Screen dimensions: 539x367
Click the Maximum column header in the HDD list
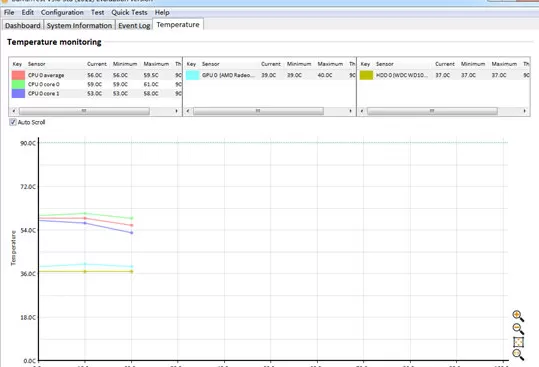[x=504, y=64]
